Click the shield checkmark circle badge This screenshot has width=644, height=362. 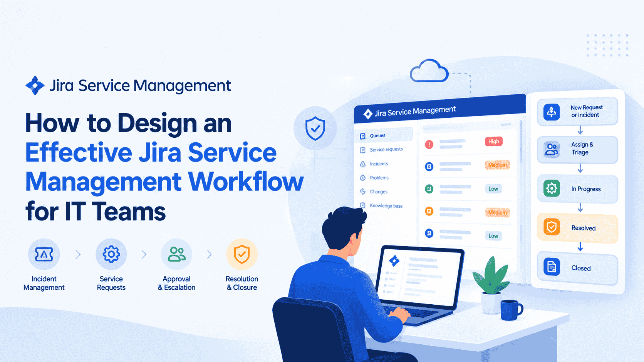[315, 128]
